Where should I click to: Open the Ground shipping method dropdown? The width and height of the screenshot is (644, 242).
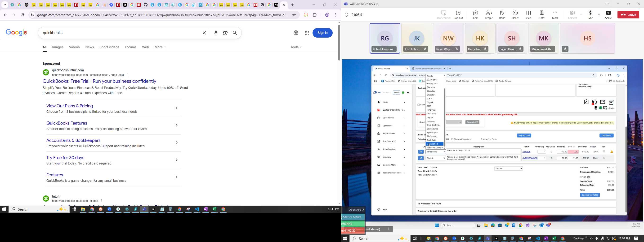(509, 169)
